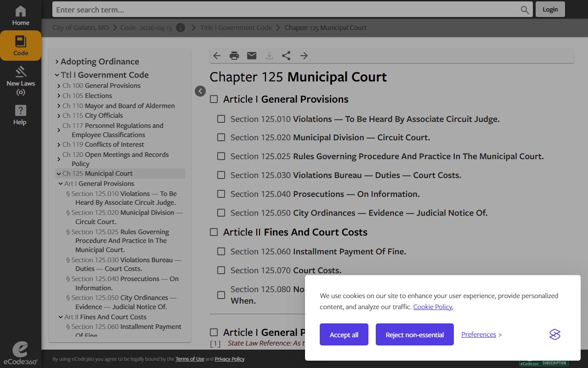The height and width of the screenshot is (368, 588).
Task: Check Section 125.020 Municipal Division checkbox
Action: [x=221, y=137]
